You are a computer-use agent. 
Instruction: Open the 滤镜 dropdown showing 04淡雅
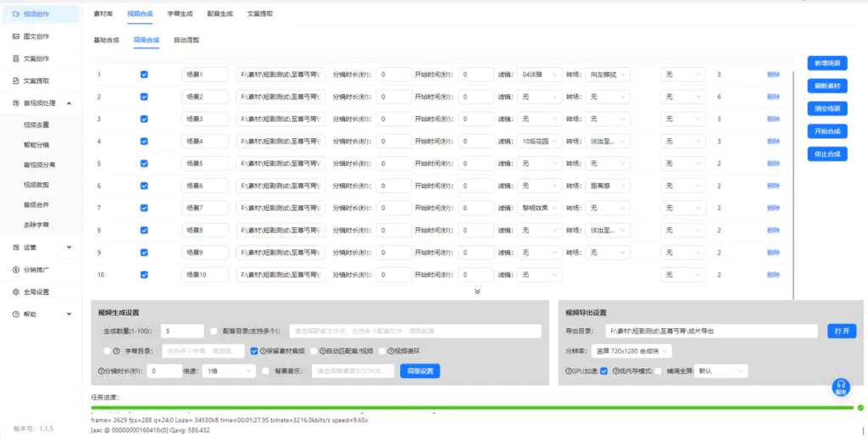[539, 75]
